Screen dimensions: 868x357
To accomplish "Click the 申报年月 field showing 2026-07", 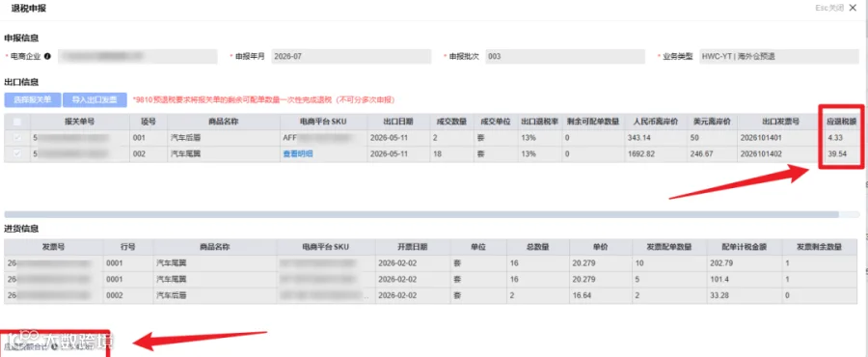I will point(351,57).
